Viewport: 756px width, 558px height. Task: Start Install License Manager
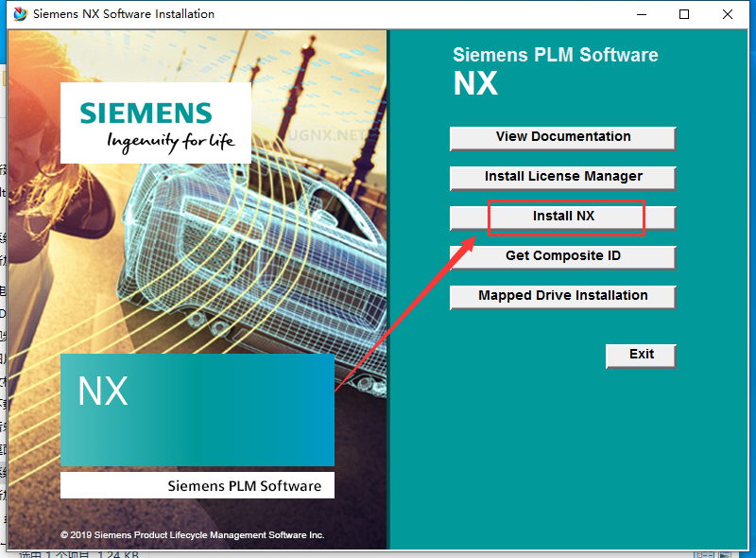coord(563,177)
